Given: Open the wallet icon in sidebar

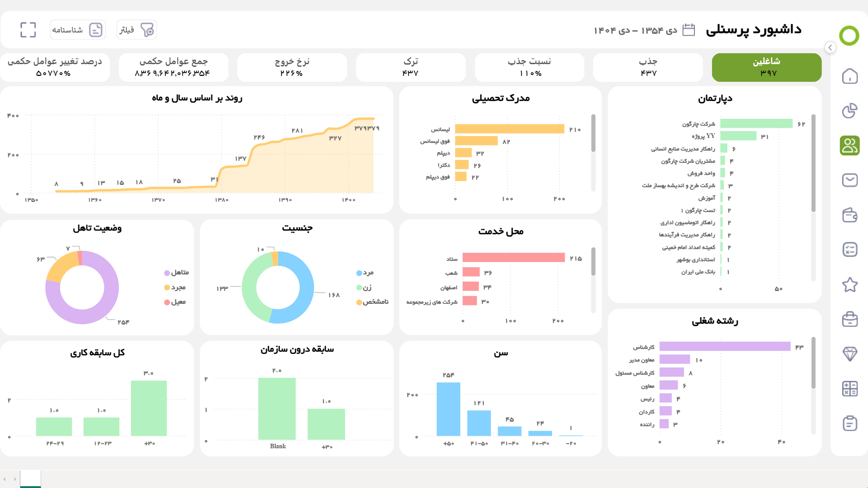Looking at the screenshot, I should tap(849, 215).
